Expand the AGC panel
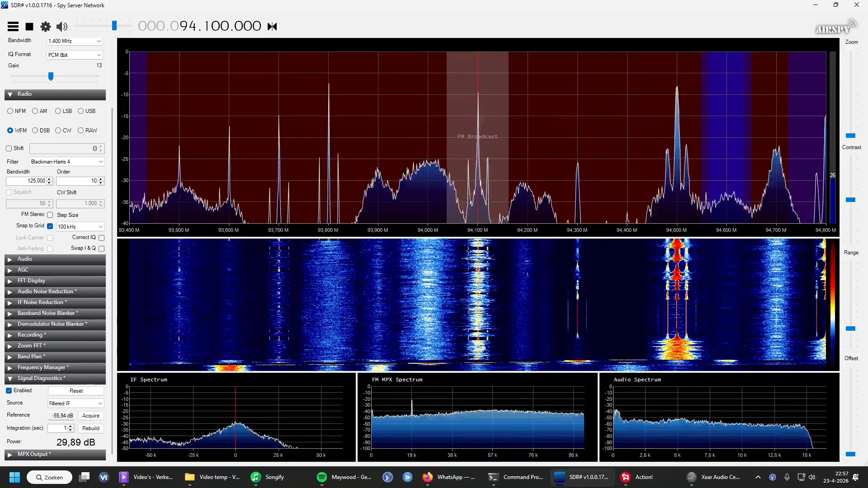This screenshot has height=488, width=868. click(55, 270)
